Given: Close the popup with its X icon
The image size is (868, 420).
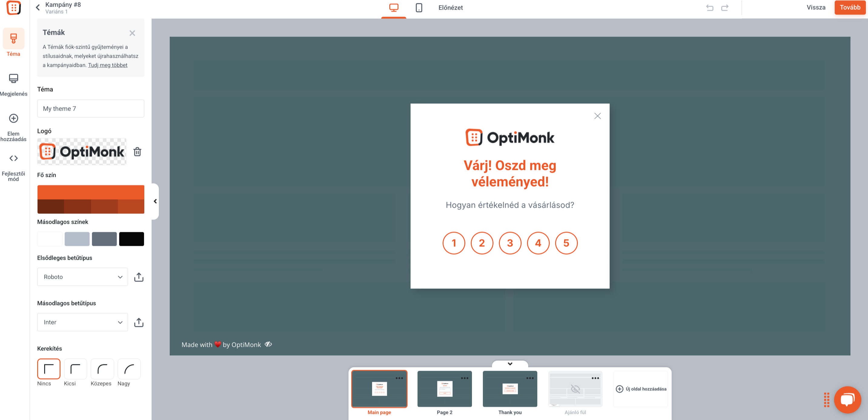Looking at the screenshot, I should [598, 116].
